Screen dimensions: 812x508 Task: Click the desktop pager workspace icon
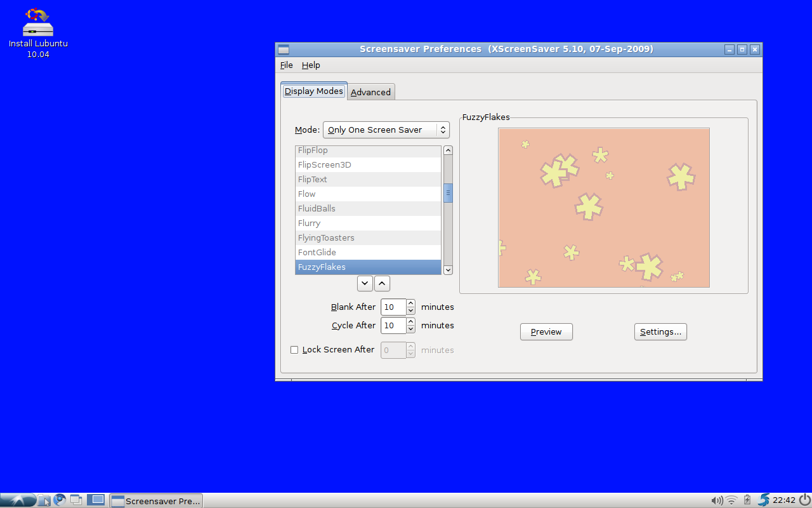[96, 500]
